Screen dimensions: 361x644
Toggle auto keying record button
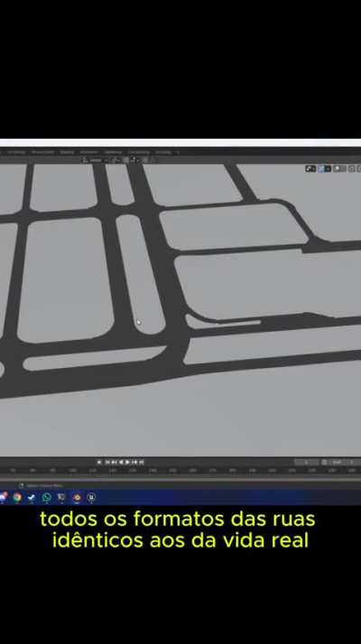pos(99,462)
